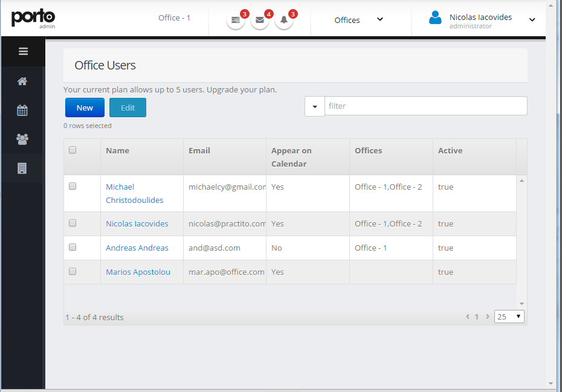Screen dimensions: 562x392
Task: Open the envelope messages icon
Action: pos(260,20)
